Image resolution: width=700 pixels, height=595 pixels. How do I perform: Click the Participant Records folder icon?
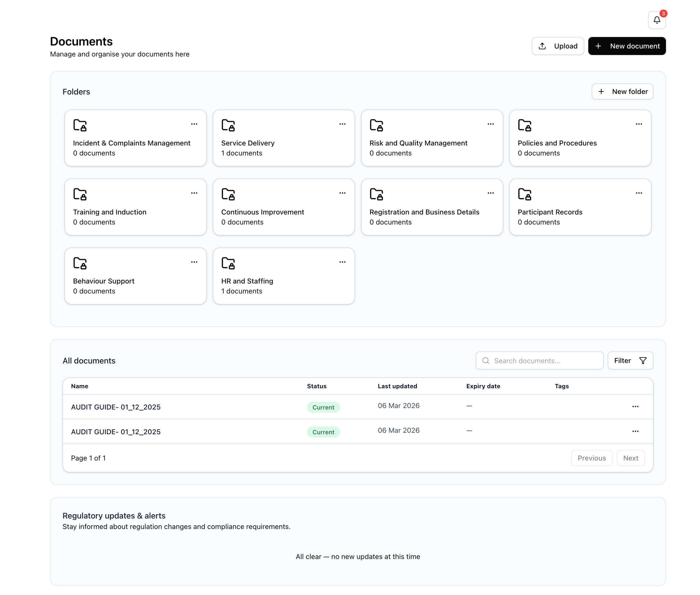pos(524,194)
